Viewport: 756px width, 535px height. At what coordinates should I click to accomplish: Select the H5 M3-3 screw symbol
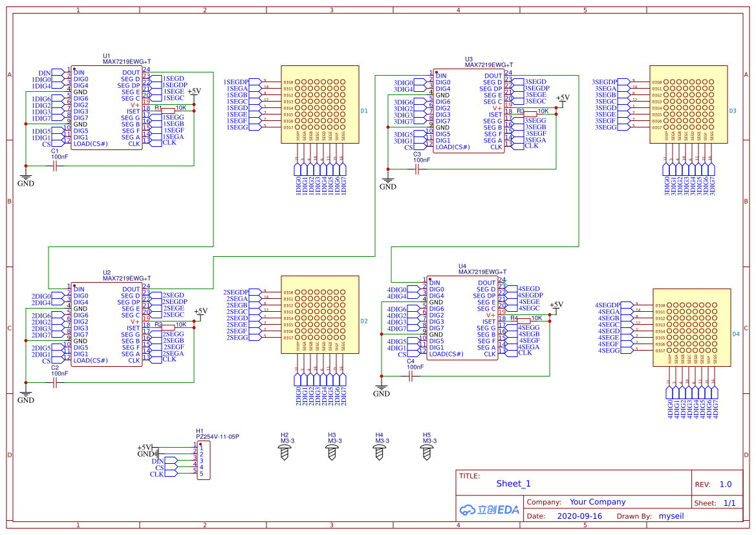(x=427, y=452)
